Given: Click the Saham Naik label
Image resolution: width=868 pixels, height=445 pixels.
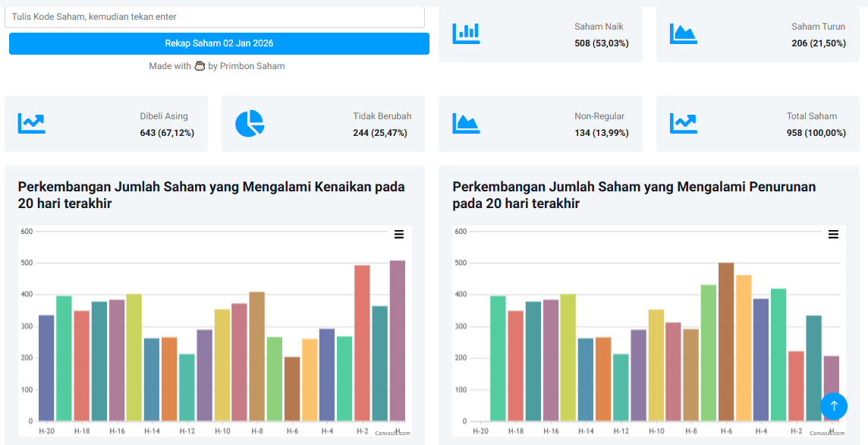Looking at the screenshot, I should (599, 27).
